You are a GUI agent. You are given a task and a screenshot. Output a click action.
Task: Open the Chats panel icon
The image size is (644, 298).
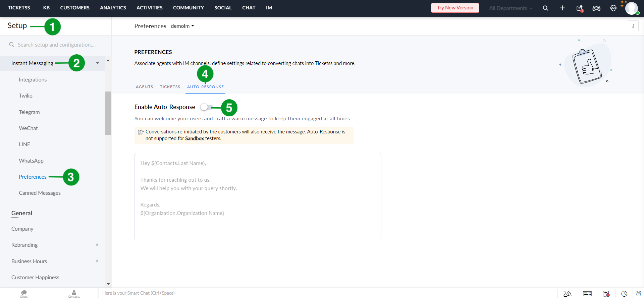coord(24,294)
